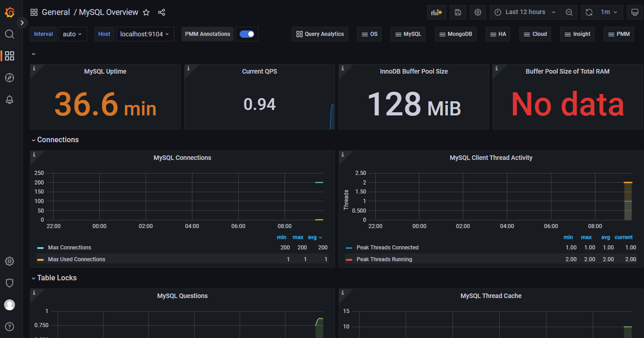The height and width of the screenshot is (338, 644).
Task: Show info for MySQL Questions panel
Action: 34,293
